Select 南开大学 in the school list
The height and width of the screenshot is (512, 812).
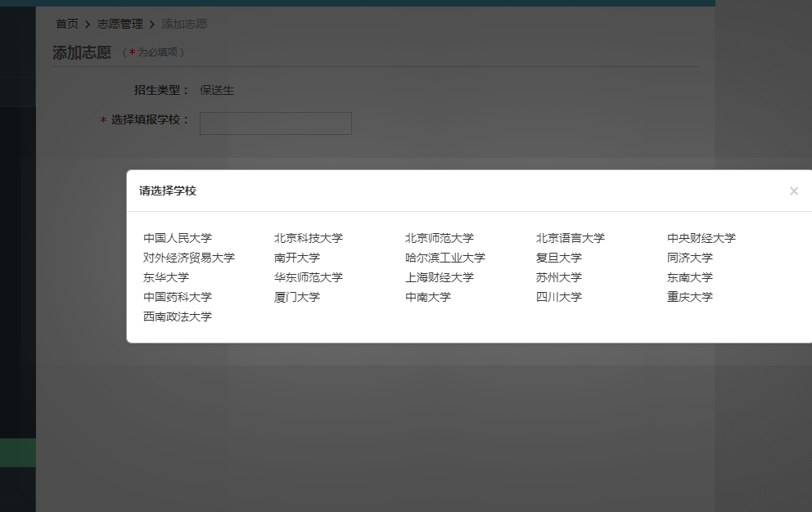297,258
